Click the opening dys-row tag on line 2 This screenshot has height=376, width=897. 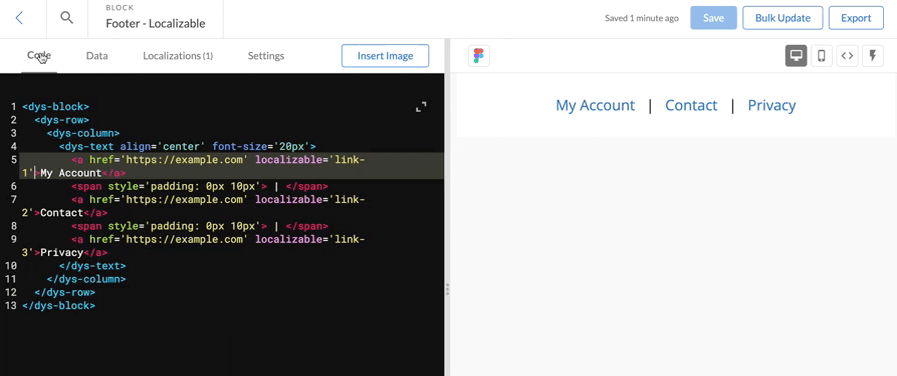[61, 120]
